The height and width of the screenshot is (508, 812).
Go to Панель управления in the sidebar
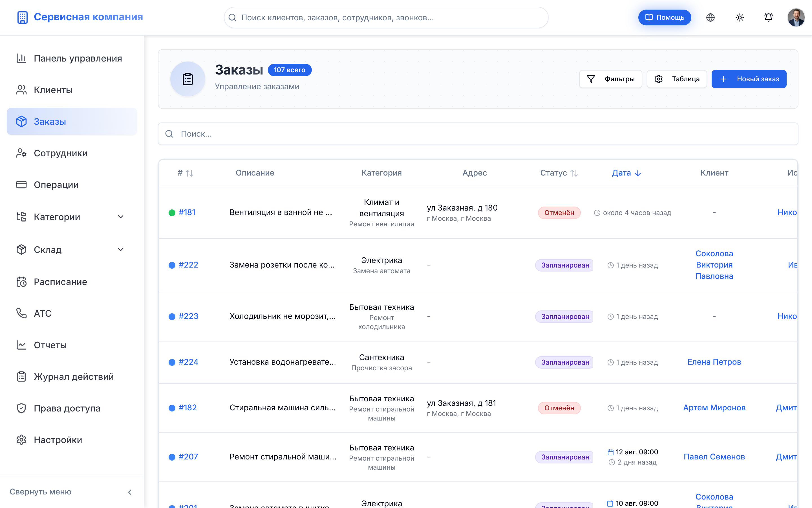click(x=72, y=58)
